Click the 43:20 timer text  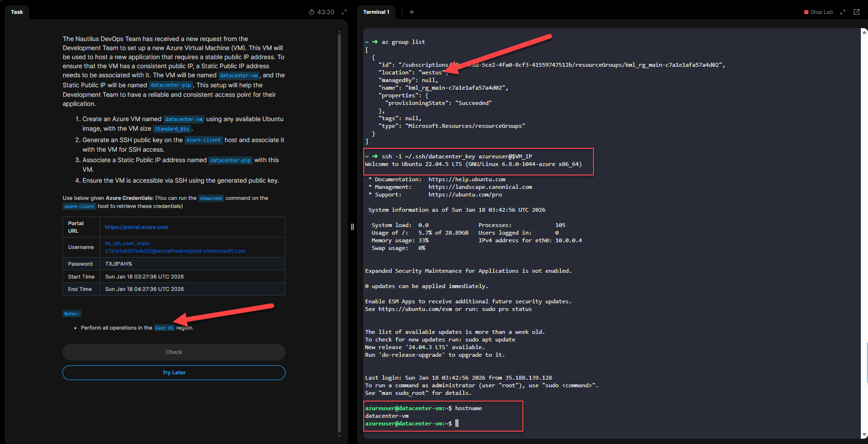(x=326, y=12)
